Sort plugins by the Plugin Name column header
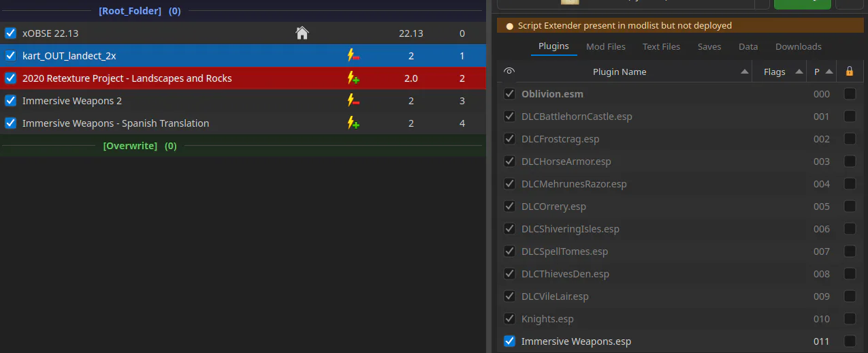868x353 pixels. pyautogui.click(x=620, y=72)
